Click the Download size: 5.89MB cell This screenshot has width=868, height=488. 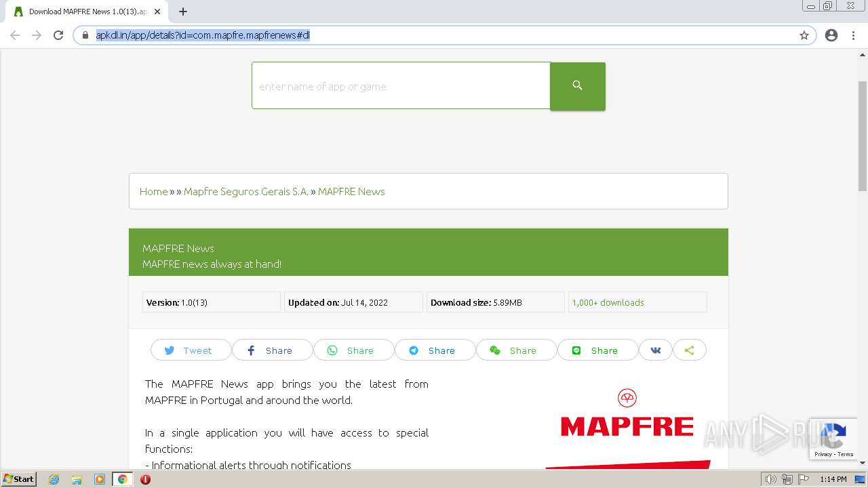click(x=496, y=302)
